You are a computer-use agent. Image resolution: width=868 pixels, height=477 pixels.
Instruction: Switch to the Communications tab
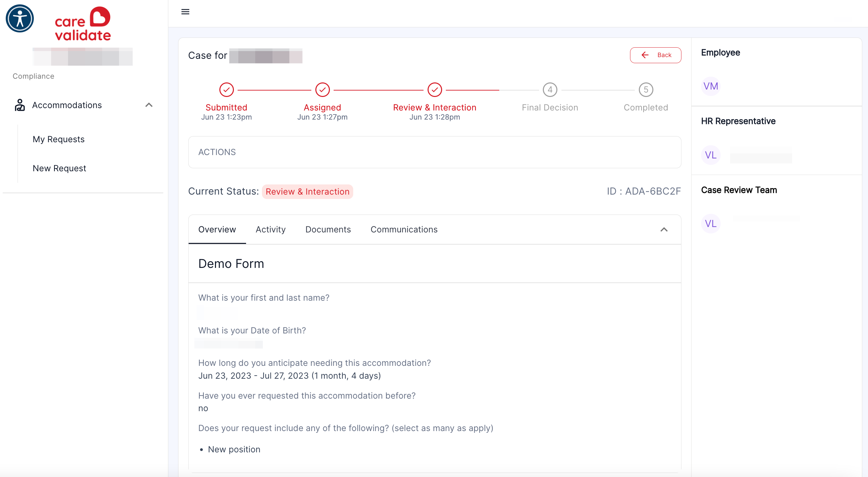tap(404, 229)
